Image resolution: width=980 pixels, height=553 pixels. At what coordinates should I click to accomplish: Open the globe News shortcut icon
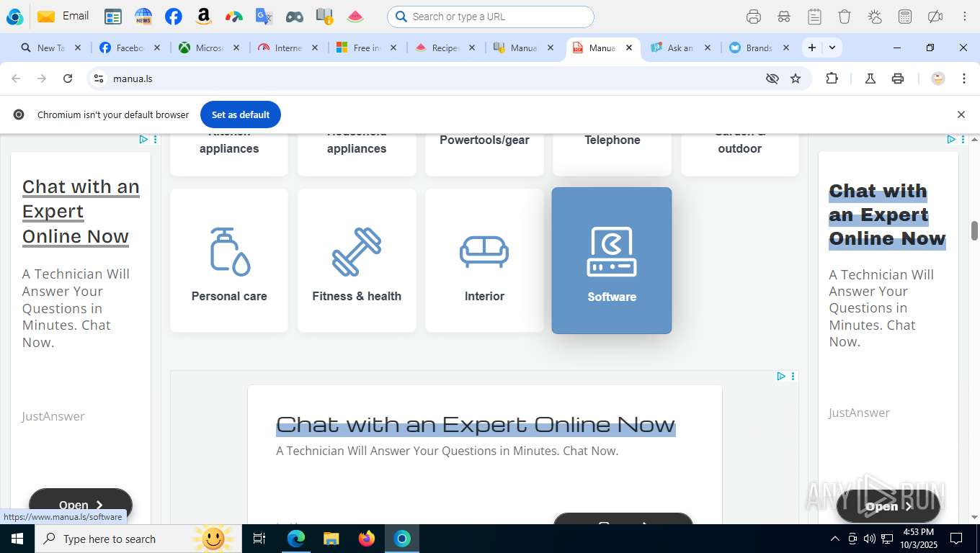point(143,17)
